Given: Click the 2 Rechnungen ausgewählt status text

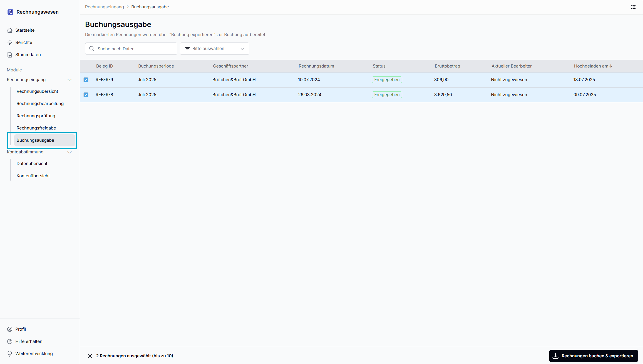Looking at the screenshot, I should pyautogui.click(x=135, y=356).
